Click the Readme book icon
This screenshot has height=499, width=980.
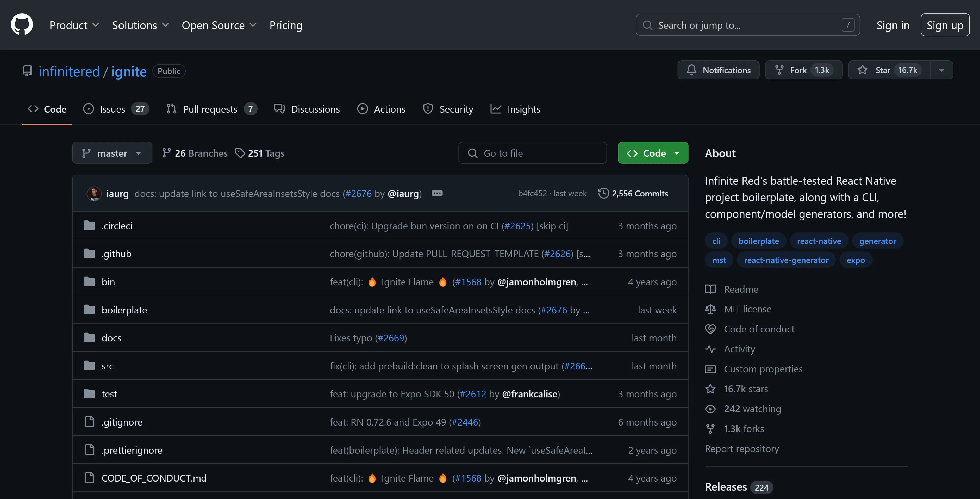[x=710, y=289]
